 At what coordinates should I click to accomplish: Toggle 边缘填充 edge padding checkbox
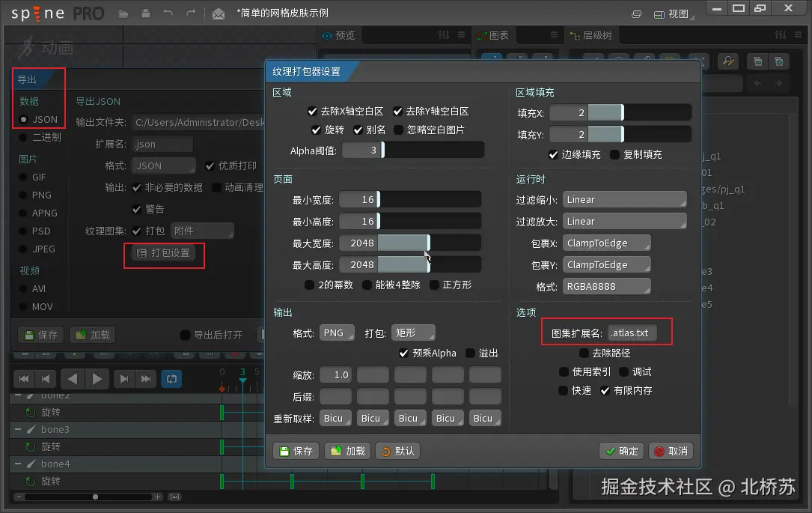pos(575,154)
